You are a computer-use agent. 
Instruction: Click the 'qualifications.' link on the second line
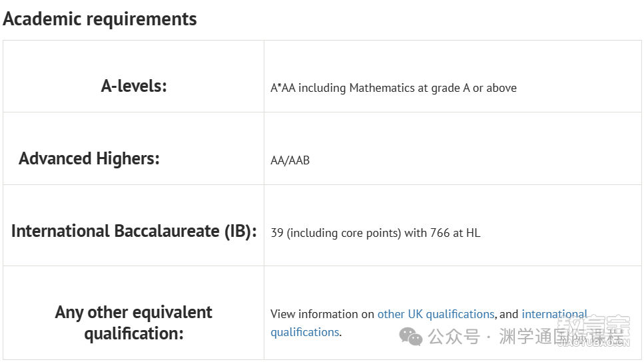305,332
